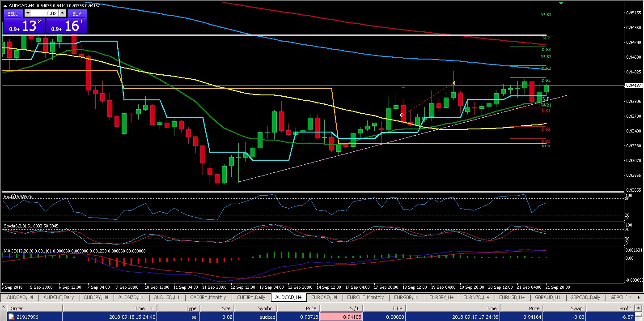The image size is (644, 321).
Task: Decrease trade volume with down arrow
Action: 27,13
